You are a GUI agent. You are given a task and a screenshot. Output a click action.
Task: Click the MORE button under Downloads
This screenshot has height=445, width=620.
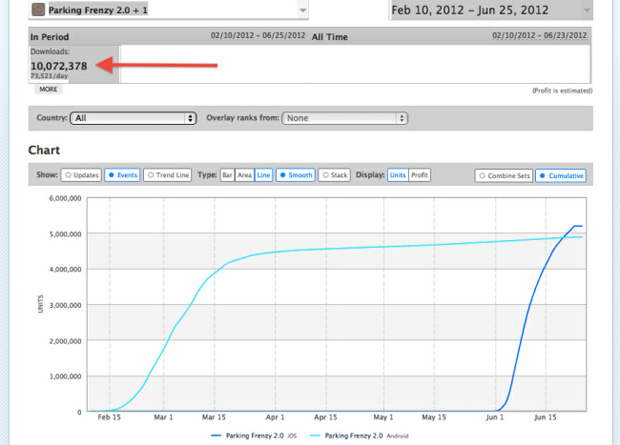click(x=48, y=89)
